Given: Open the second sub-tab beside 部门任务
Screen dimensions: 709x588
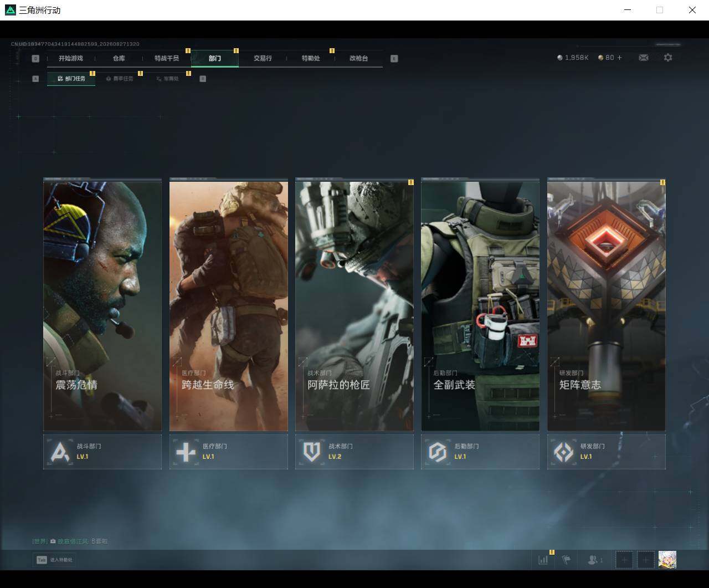Looking at the screenshot, I should [x=120, y=79].
